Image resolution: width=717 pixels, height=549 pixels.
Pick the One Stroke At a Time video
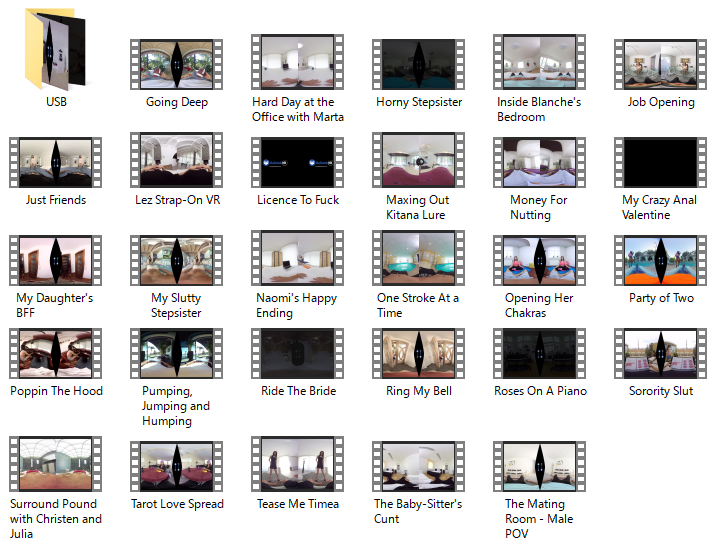tap(419, 258)
